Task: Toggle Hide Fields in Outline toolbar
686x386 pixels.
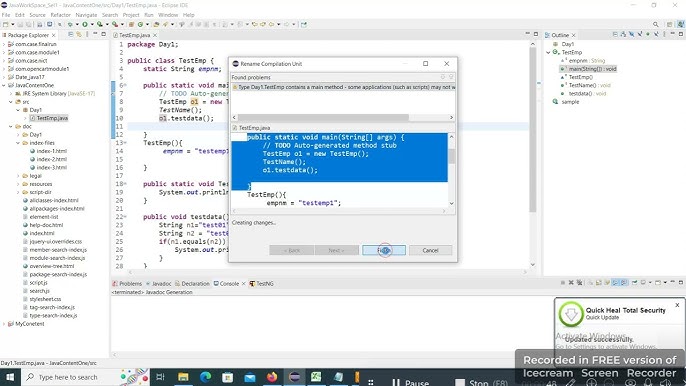Action: 631,35
